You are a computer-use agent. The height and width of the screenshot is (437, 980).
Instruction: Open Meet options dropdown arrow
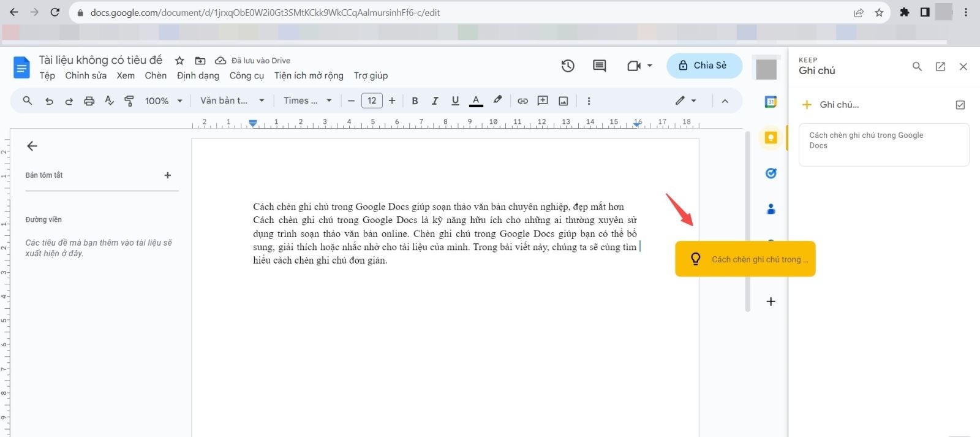pyautogui.click(x=650, y=66)
